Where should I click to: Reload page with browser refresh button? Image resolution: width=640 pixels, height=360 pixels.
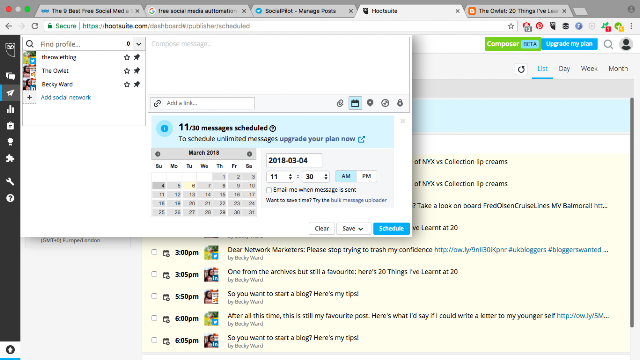click(x=35, y=26)
